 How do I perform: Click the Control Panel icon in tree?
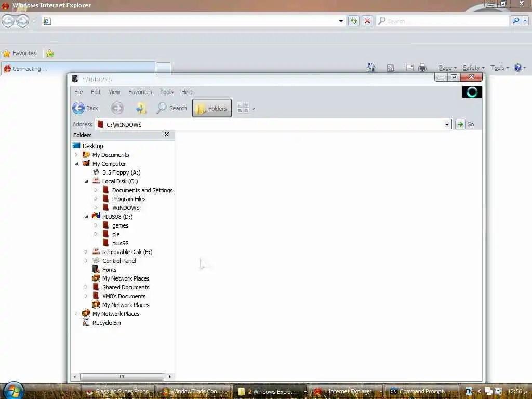tap(96, 261)
